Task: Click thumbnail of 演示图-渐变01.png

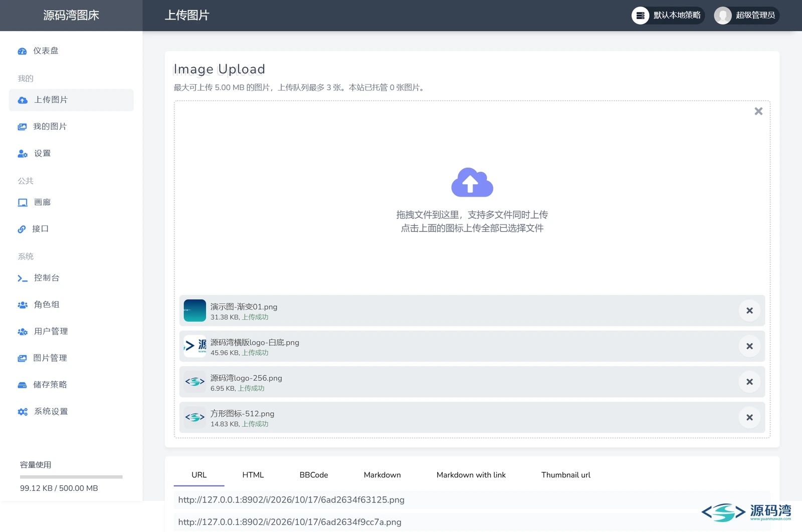Action: [x=195, y=311]
